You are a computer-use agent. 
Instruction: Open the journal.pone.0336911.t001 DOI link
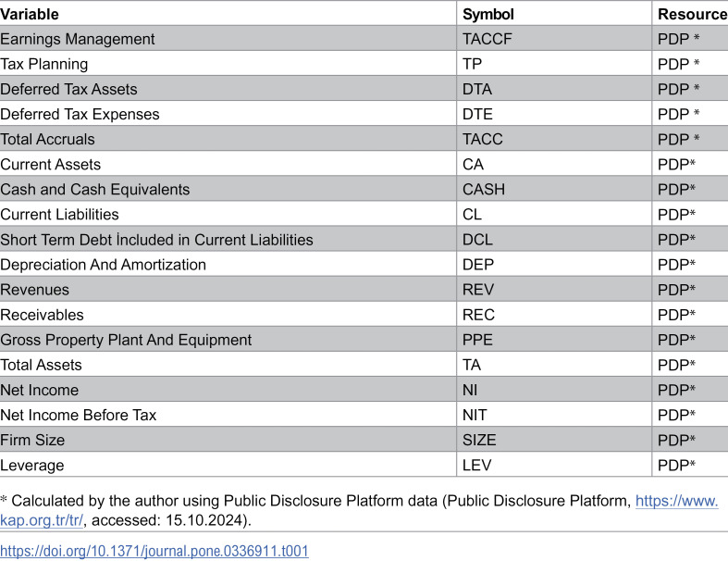[154, 551]
